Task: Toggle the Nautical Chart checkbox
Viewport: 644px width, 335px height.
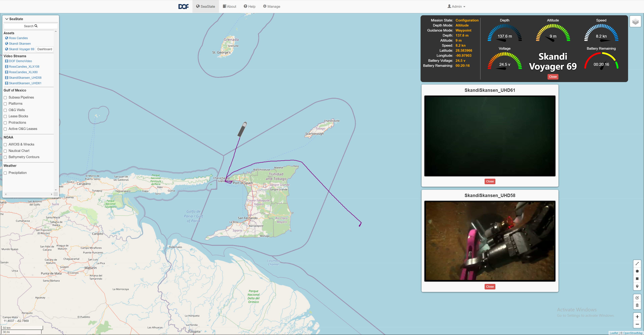Action: (x=5, y=151)
